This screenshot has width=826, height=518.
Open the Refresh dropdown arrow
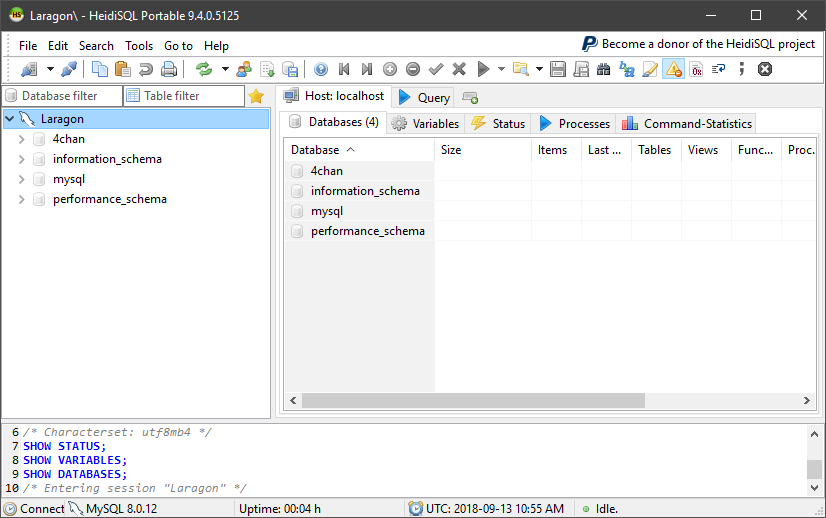pyautogui.click(x=225, y=69)
